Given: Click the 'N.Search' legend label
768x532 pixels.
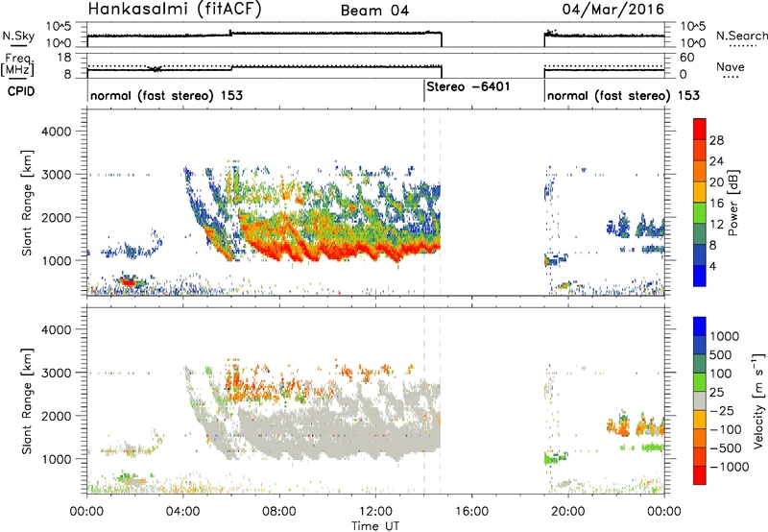Looking at the screenshot, I should (741, 36).
